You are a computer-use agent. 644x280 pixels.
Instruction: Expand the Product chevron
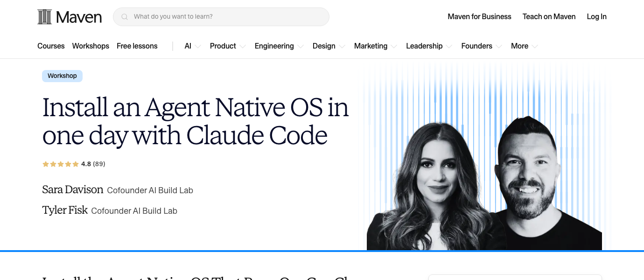[x=243, y=46]
